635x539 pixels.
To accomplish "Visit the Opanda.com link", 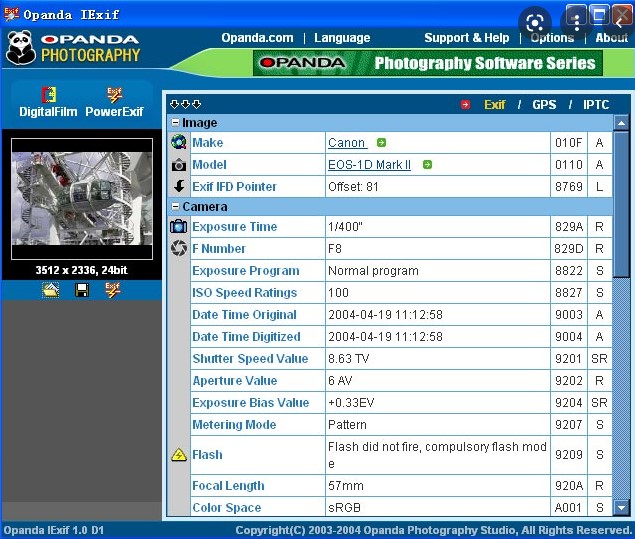I will click(257, 38).
